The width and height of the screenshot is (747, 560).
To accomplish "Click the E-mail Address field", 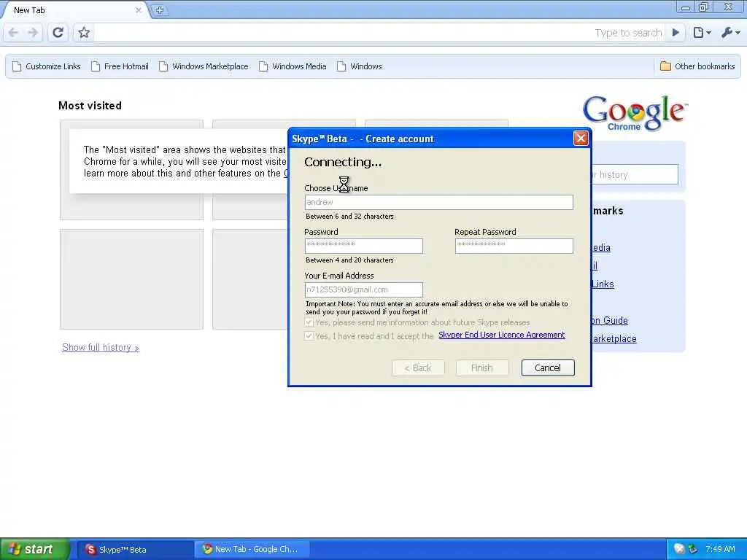I will click(x=363, y=289).
